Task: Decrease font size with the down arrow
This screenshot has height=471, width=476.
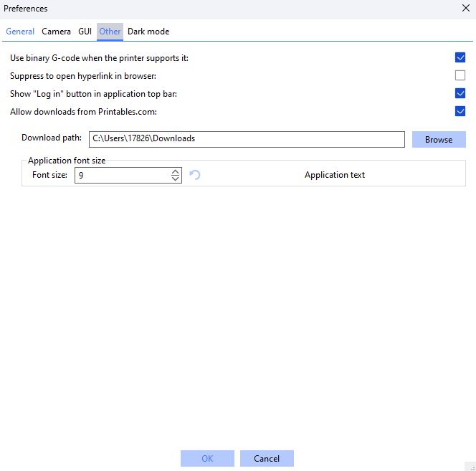Action: pyautogui.click(x=176, y=179)
